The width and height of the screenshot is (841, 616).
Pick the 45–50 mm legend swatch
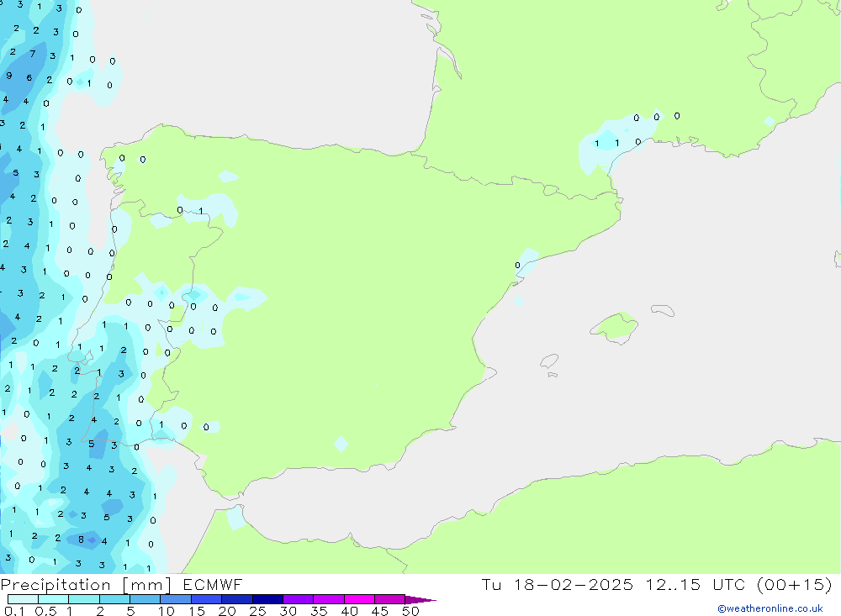click(x=389, y=599)
